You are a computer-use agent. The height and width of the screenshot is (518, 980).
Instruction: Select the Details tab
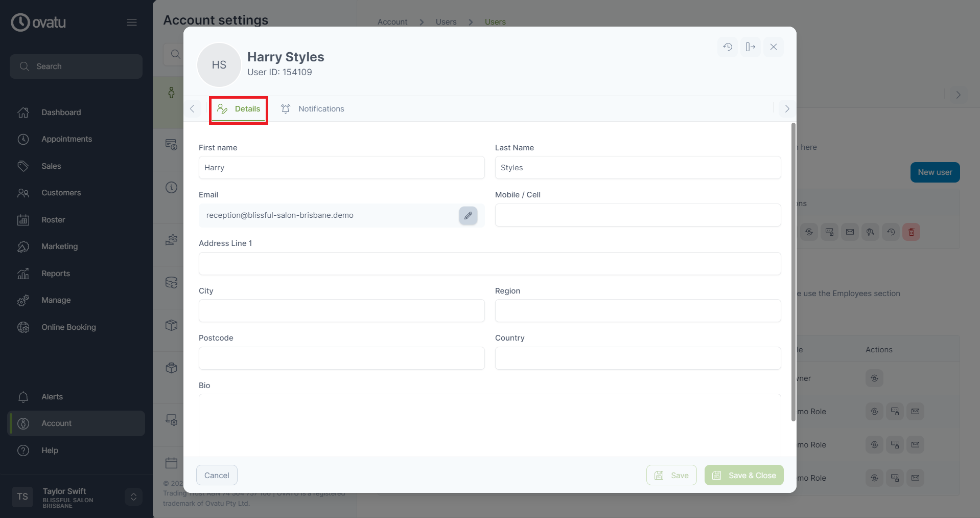pos(239,109)
